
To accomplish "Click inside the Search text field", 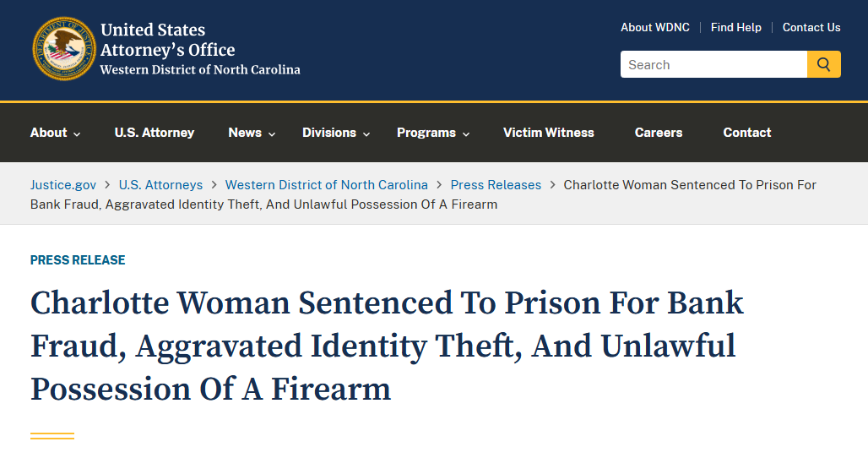I will pyautogui.click(x=713, y=64).
